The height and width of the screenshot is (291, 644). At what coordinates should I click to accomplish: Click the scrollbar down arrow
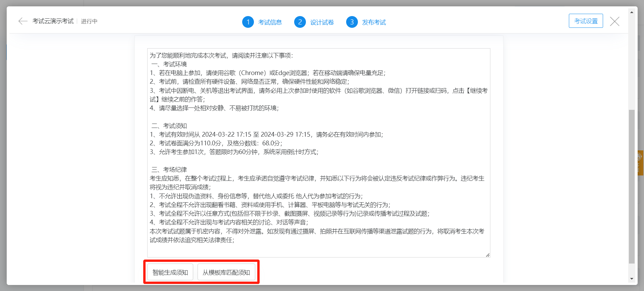pos(632,279)
